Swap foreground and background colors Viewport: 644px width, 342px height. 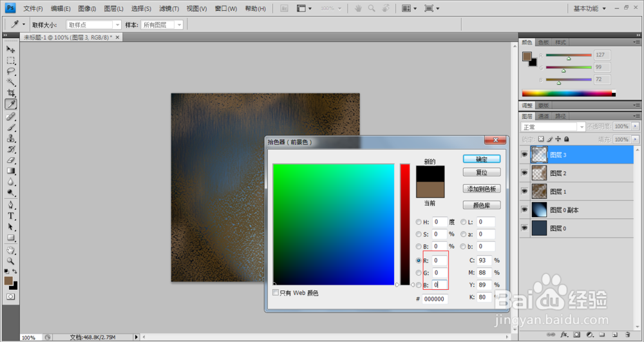click(x=15, y=271)
